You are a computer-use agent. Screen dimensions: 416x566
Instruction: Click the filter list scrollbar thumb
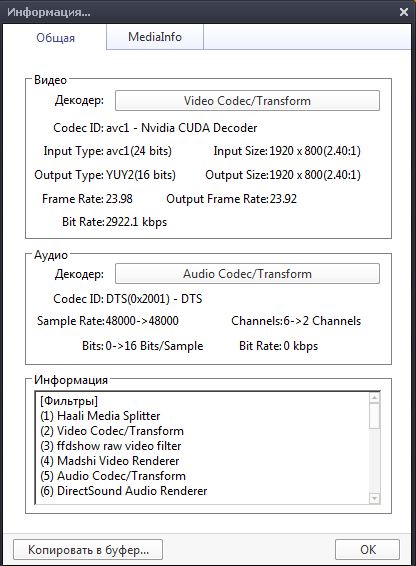click(375, 416)
